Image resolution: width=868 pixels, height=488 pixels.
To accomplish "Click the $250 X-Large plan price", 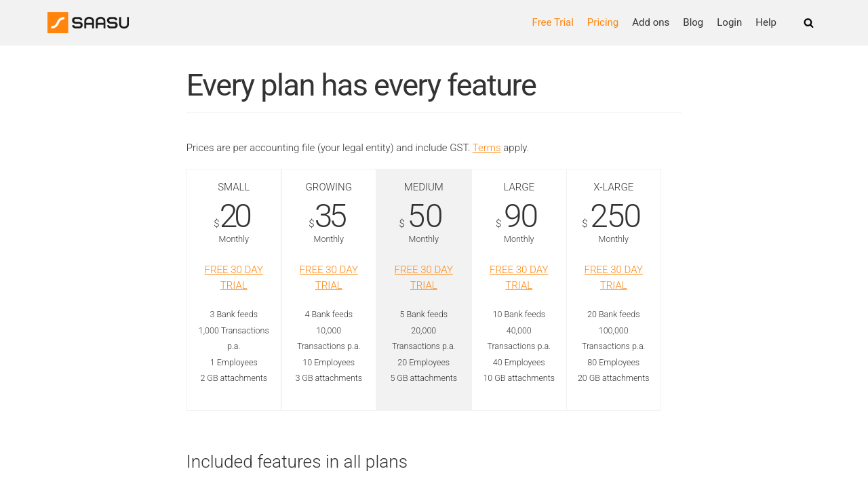I will pyautogui.click(x=614, y=217).
